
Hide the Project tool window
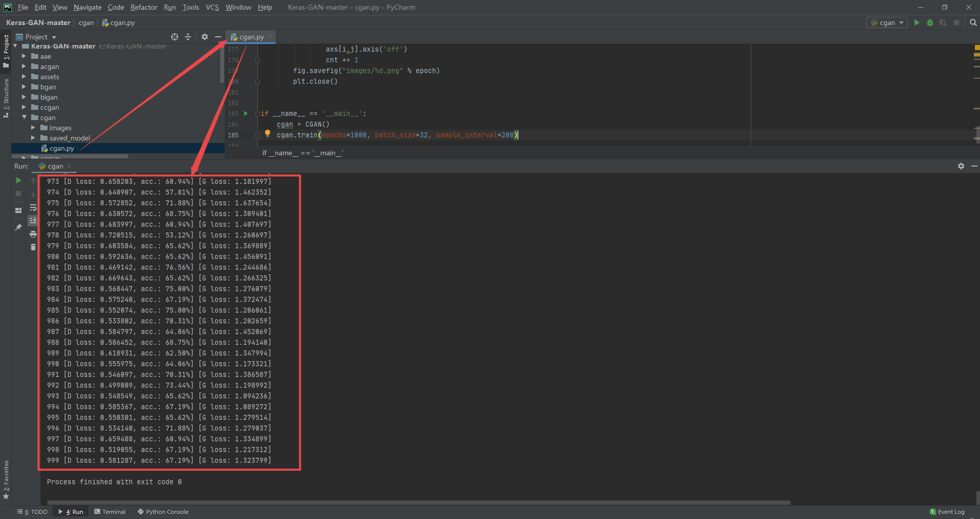coord(218,37)
